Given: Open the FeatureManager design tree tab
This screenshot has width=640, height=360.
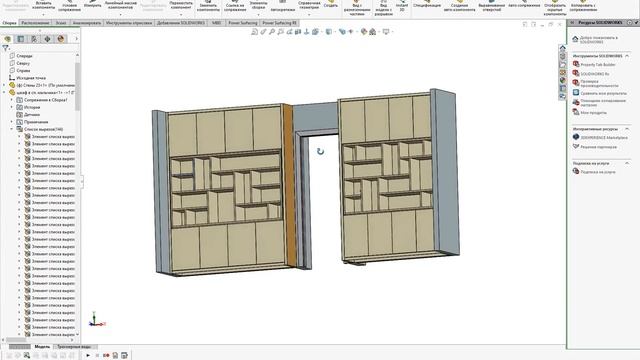Looking at the screenshot, I should [7, 39].
